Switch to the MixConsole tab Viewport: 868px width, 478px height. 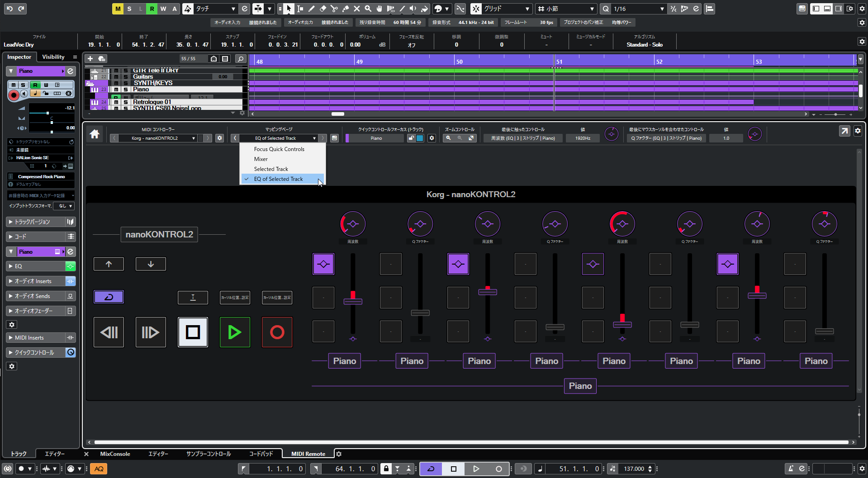click(115, 454)
